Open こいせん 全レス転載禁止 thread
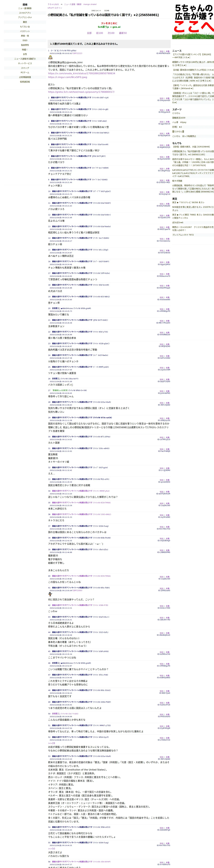 184,136
